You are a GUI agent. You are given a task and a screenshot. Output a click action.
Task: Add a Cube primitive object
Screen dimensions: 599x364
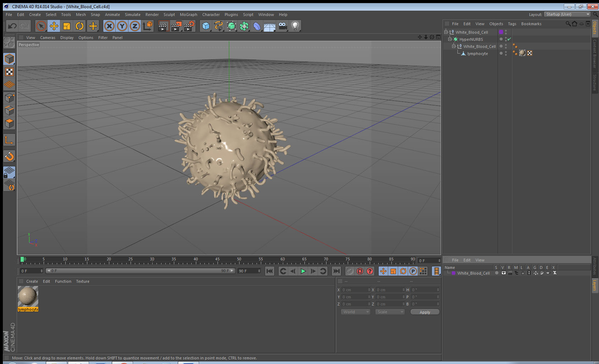[x=206, y=26]
